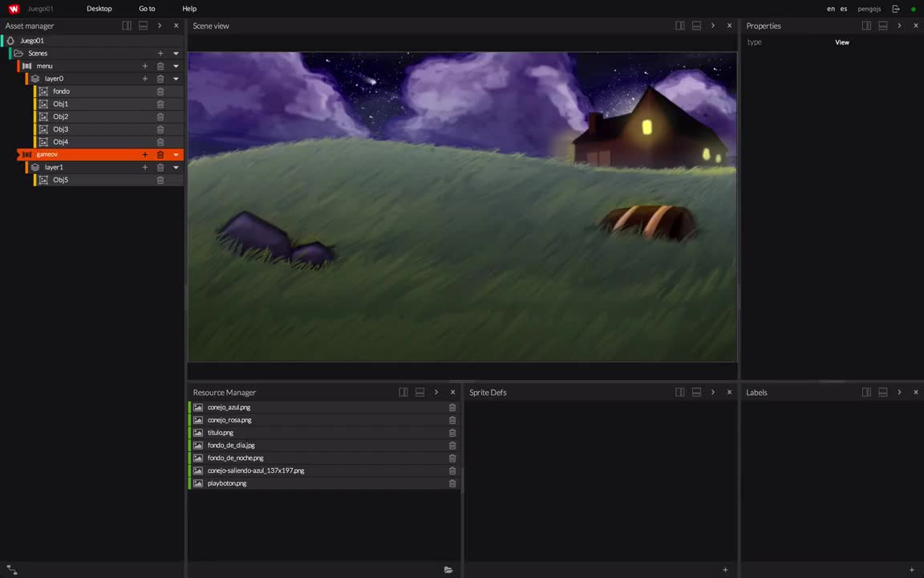Add a sprite definition with the plus icon
The width and height of the screenshot is (924, 578).
click(725, 569)
